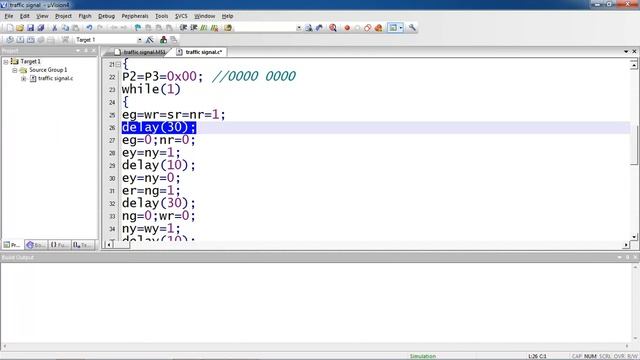Click the editor scroll down arrow

[x=634, y=237]
